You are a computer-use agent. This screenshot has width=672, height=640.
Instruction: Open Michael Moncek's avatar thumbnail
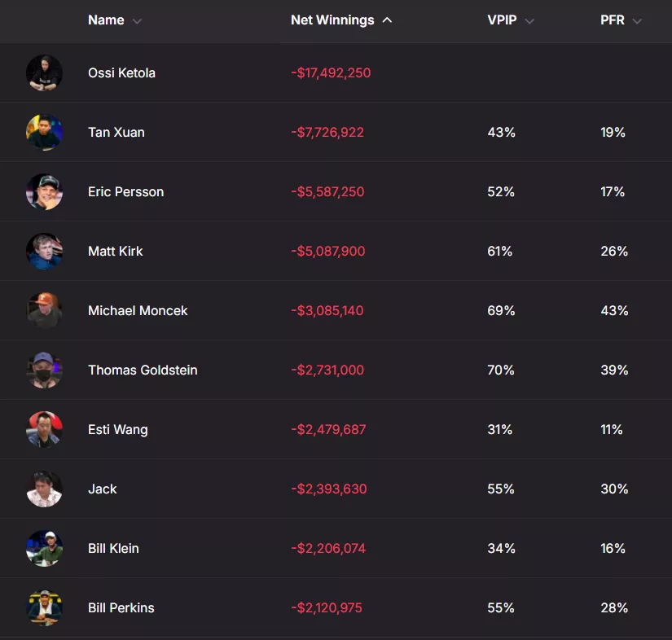point(44,310)
